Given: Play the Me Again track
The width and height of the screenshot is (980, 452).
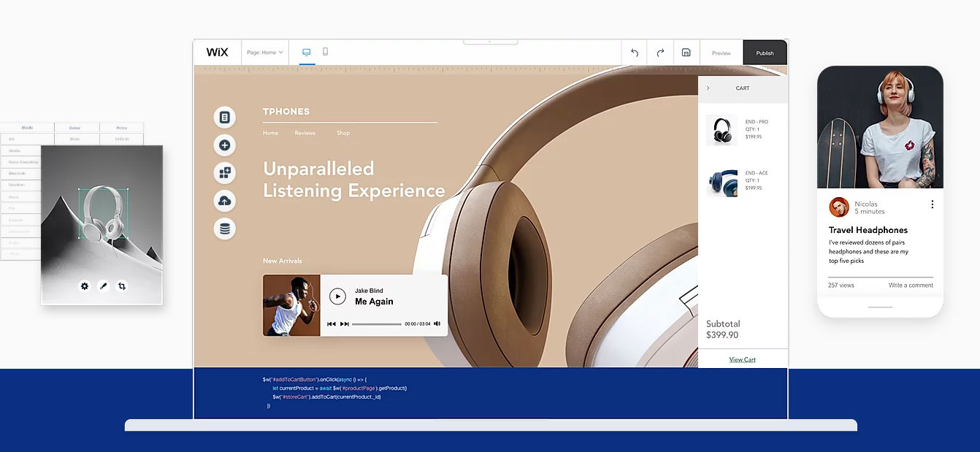Looking at the screenshot, I should (x=337, y=296).
